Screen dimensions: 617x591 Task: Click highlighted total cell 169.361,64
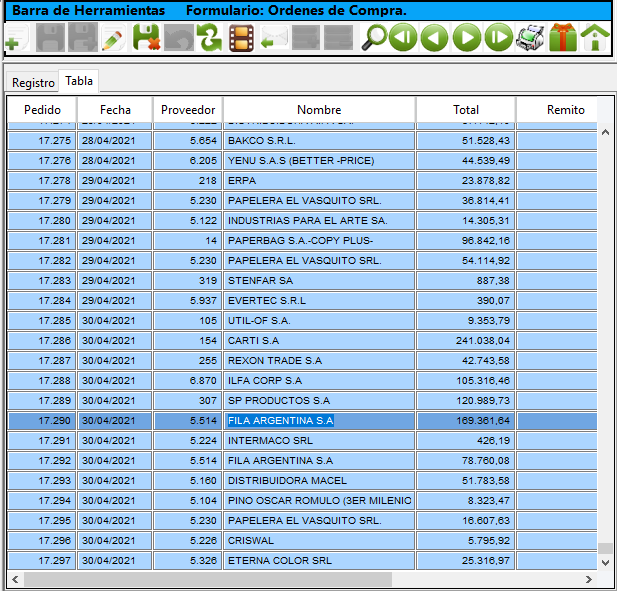click(x=466, y=421)
